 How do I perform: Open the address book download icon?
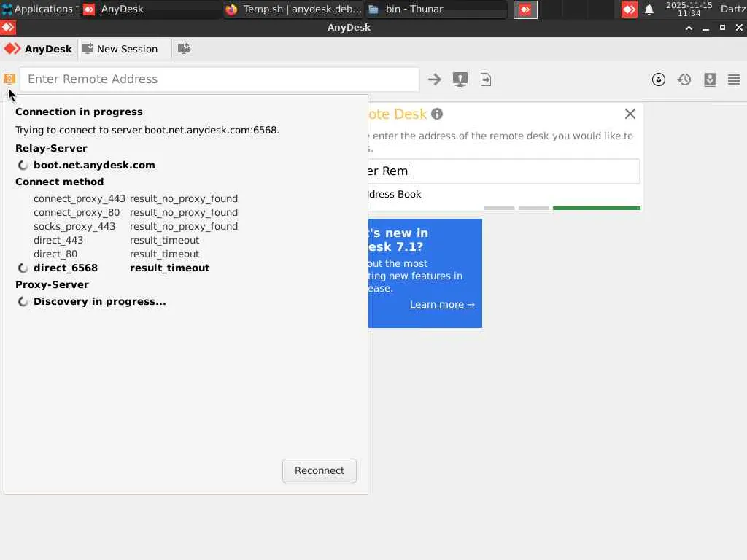710,79
